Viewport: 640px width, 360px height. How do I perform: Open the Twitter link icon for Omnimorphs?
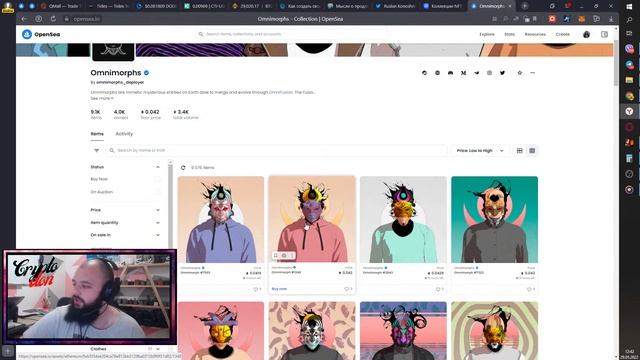(x=502, y=73)
